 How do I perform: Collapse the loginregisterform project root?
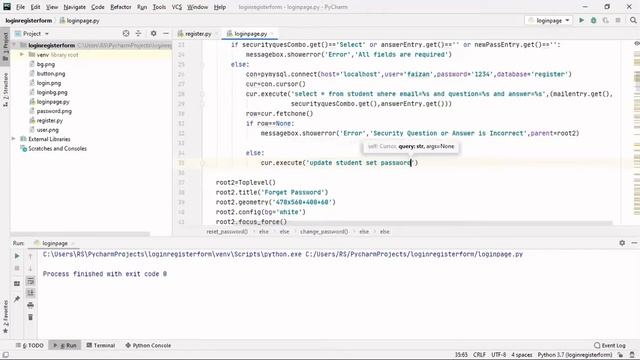14,45
